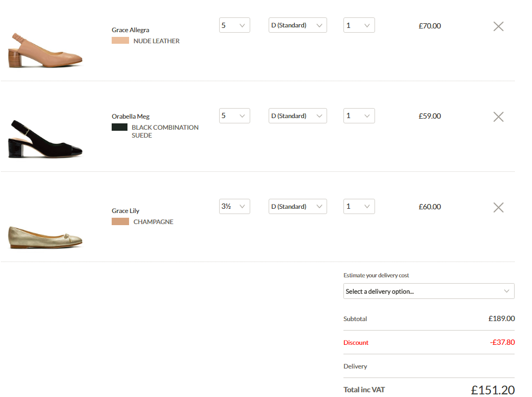
Task: Remove Grace Allegra from the basket
Action: tap(498, 26)
